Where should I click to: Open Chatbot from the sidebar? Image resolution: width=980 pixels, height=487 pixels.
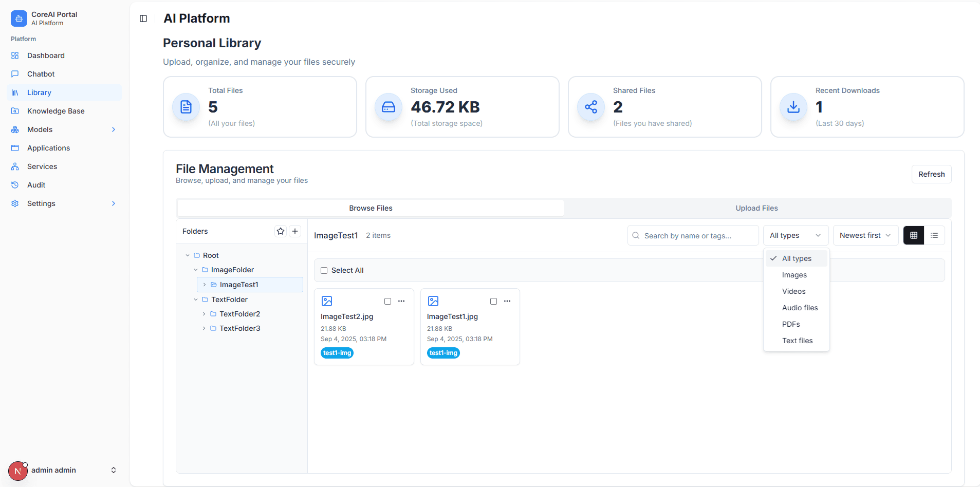pyautogui.click(x=41, y=74)
